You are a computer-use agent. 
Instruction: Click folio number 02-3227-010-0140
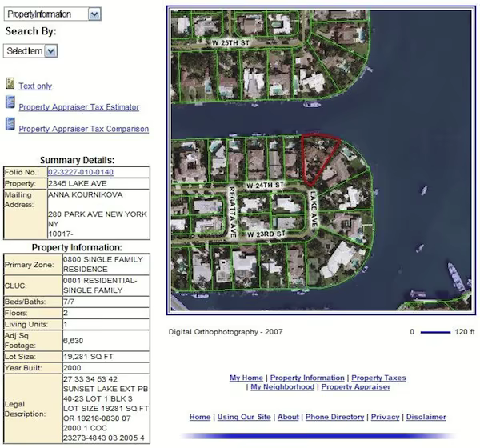tap(81, 172)
